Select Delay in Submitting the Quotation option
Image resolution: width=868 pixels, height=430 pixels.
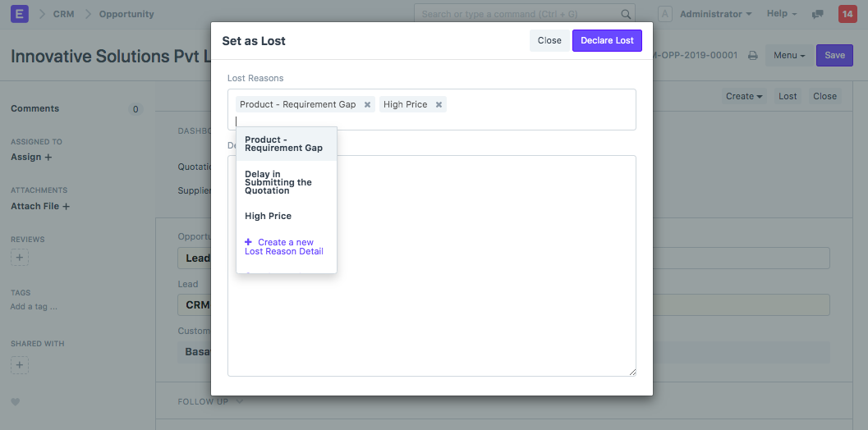point(278,182)
